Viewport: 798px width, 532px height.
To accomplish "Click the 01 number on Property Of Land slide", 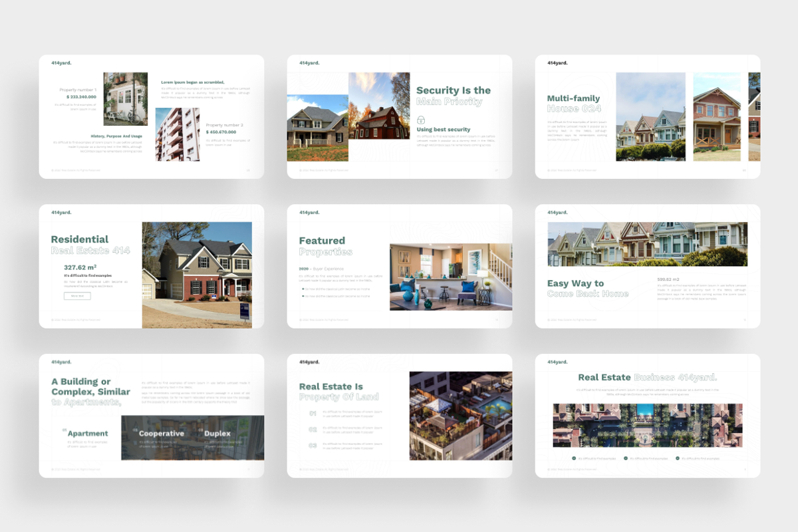I will 313,414.
